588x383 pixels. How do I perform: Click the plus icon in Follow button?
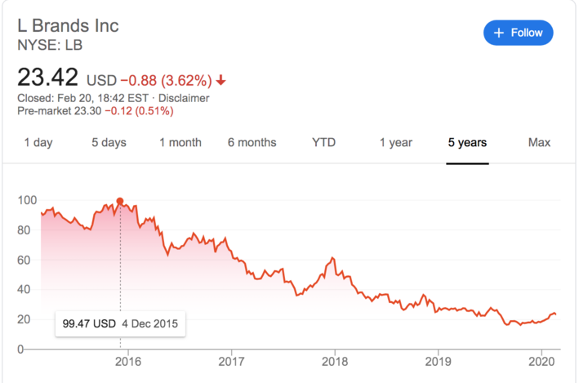point(497,33)
